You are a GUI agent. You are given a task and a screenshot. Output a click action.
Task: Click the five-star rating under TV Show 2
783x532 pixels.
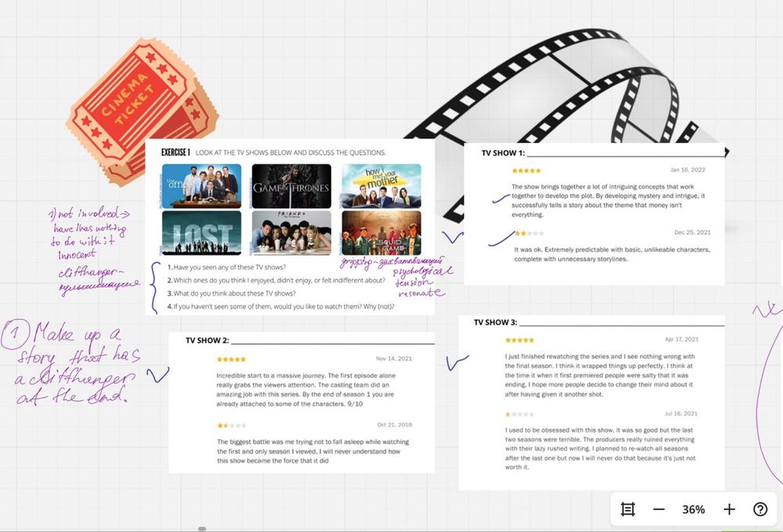(x=231, y=359)
